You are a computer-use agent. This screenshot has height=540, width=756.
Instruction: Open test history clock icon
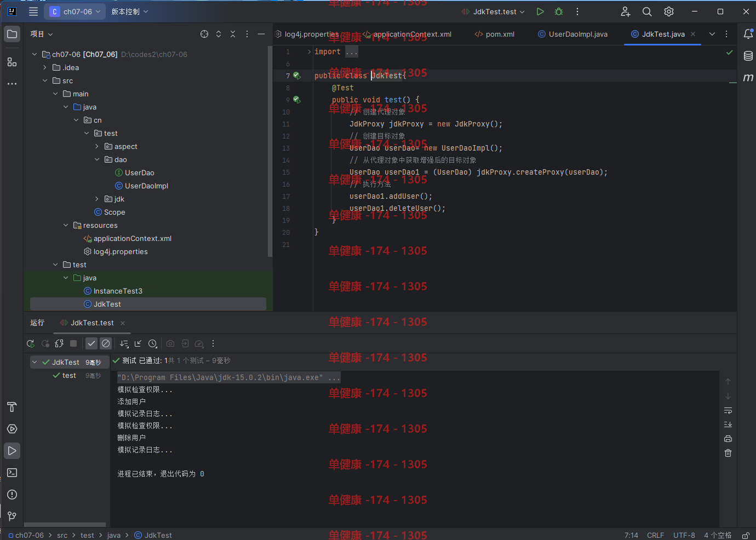(x=153, y=343)
